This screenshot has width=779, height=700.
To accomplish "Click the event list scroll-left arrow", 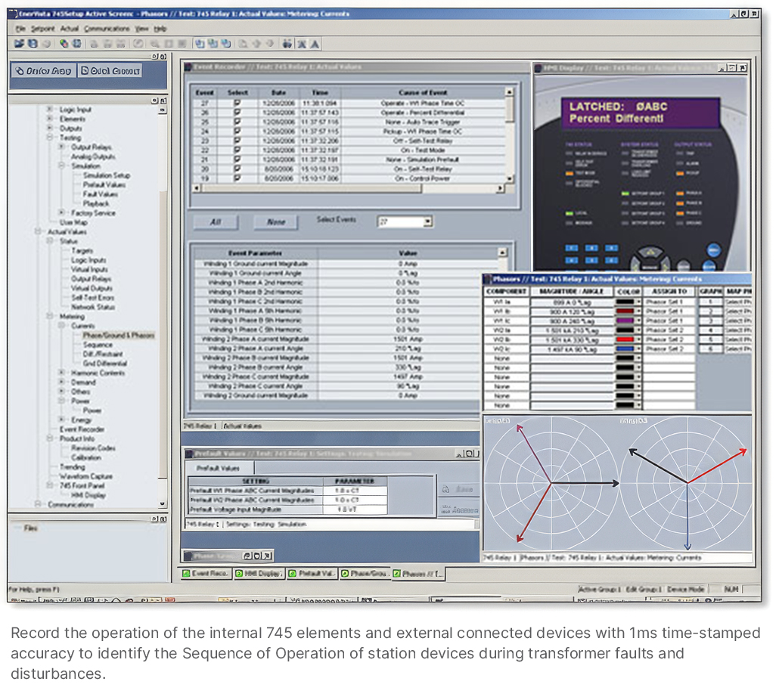I will click(197, 188).
